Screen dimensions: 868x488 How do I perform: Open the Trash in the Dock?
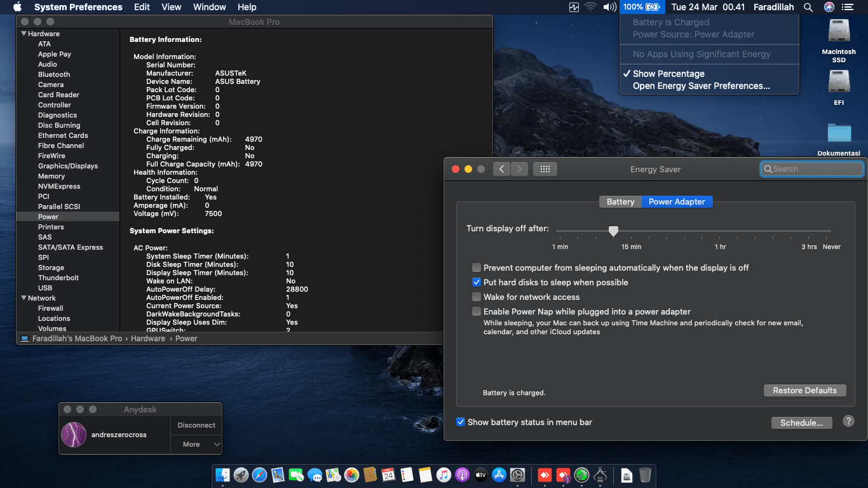(645, 475)
